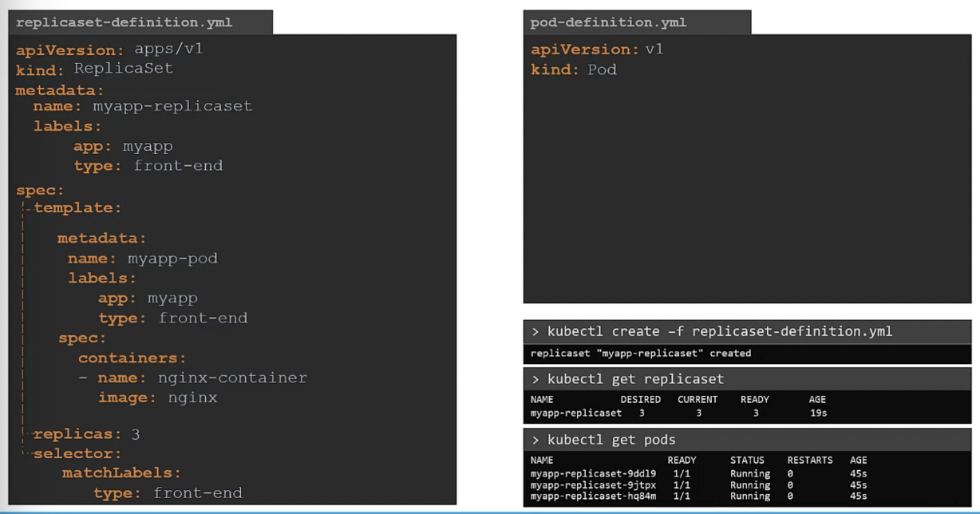Click the RESTARTS column header
The image size is (980, 514).
pos(810,460)
